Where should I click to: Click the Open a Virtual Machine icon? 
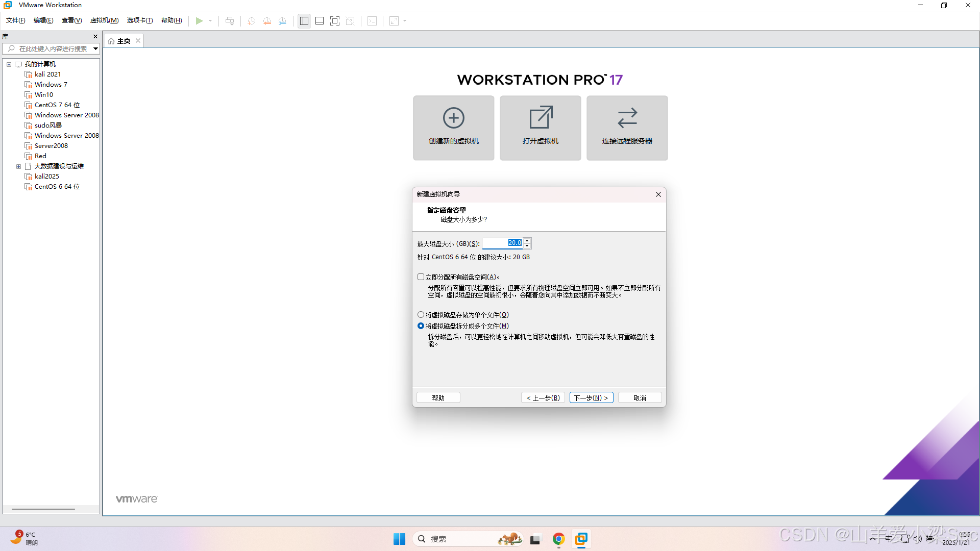coord(540,118)
